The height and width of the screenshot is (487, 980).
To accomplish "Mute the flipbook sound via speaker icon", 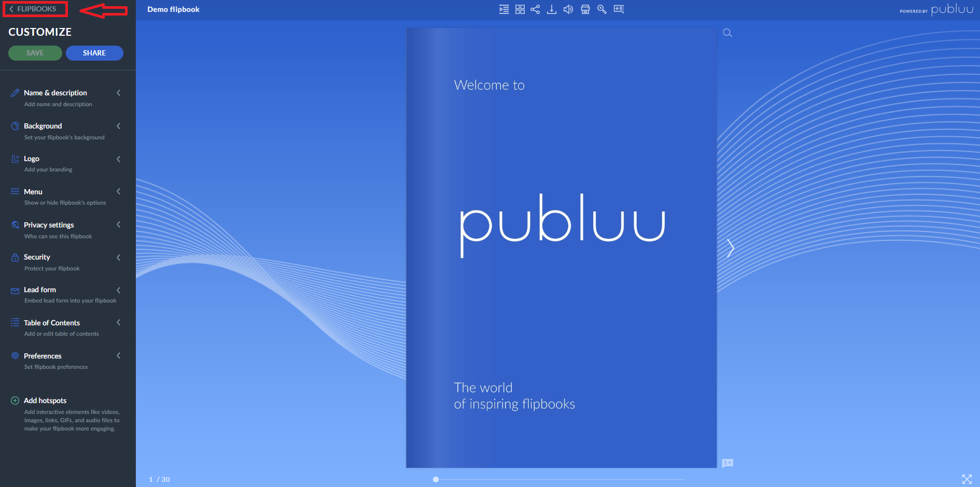I will tap(568, 9).
